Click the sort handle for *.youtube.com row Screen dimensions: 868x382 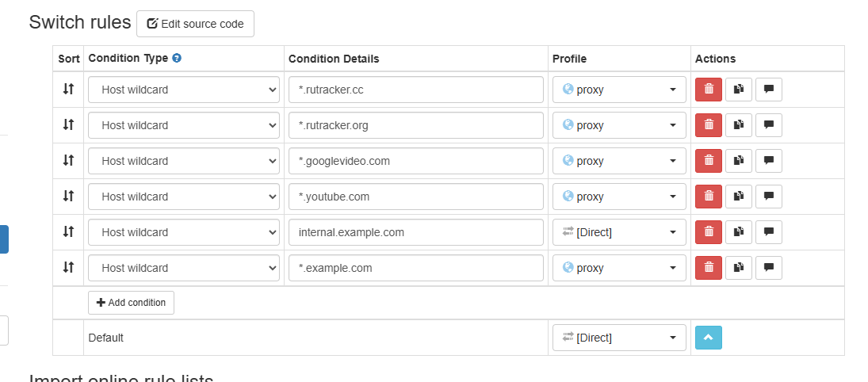(x=68, y=196)
